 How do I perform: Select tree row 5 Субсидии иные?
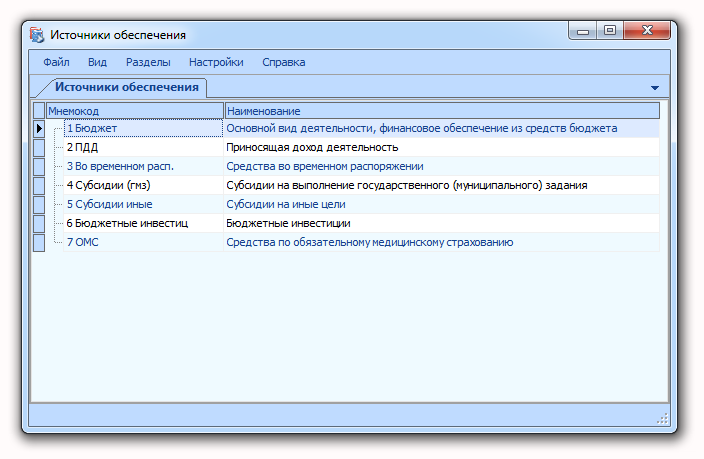143,204
